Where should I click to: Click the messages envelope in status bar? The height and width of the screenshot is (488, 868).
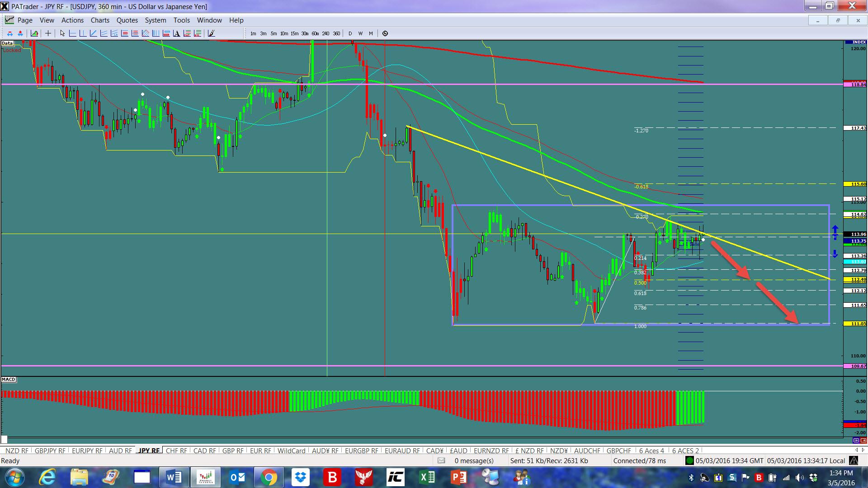[x=441, y=461]
